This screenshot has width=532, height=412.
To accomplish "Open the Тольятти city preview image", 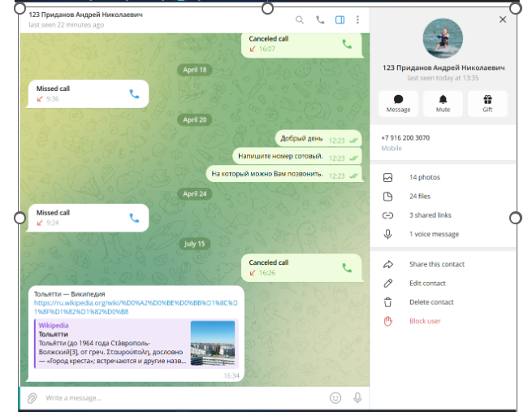I will pos(213,343).
